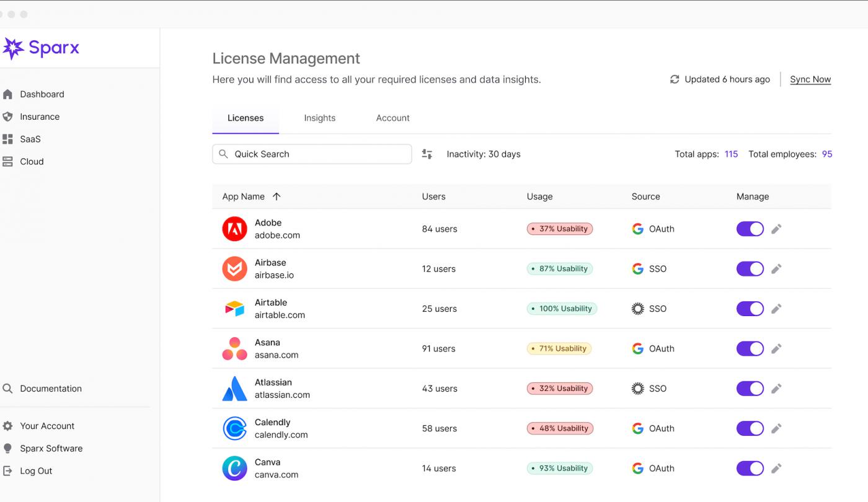Click "calendly.com" domain text
The width and height of the screenshot is (868, 502).
coord(281,435)
